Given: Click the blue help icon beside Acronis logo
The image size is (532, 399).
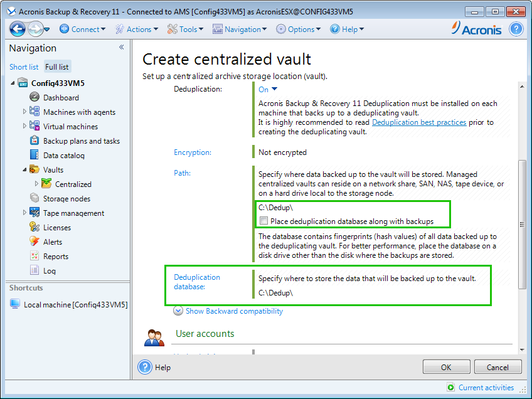Looking at the screenshot, I should click(516, 29).
